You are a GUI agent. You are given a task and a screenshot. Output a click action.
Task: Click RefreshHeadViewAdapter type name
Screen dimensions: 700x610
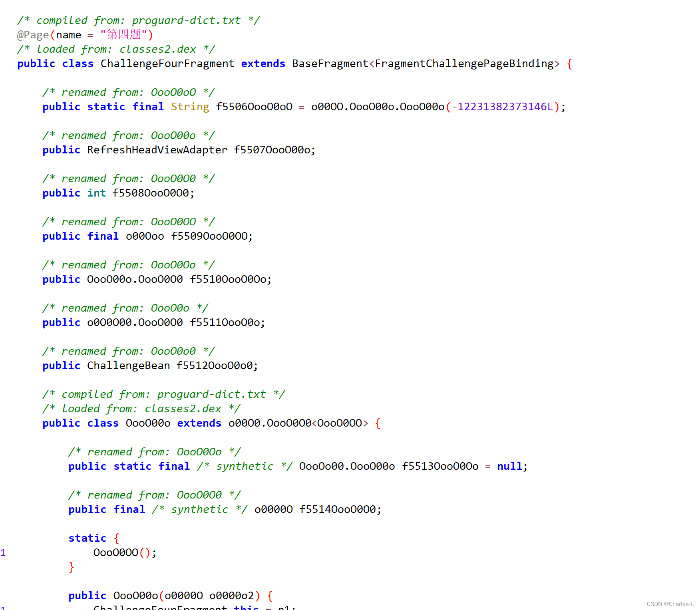[x=157, y=150]
